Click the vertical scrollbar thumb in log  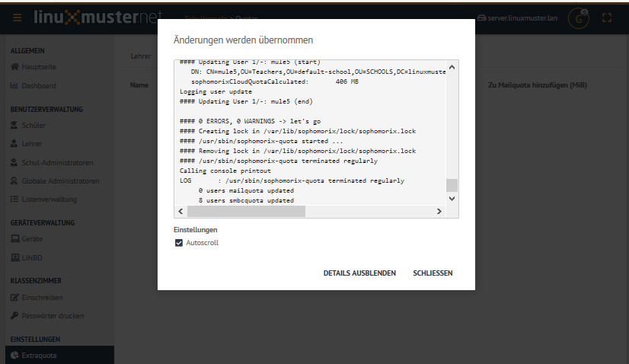(x=452, y=185)
